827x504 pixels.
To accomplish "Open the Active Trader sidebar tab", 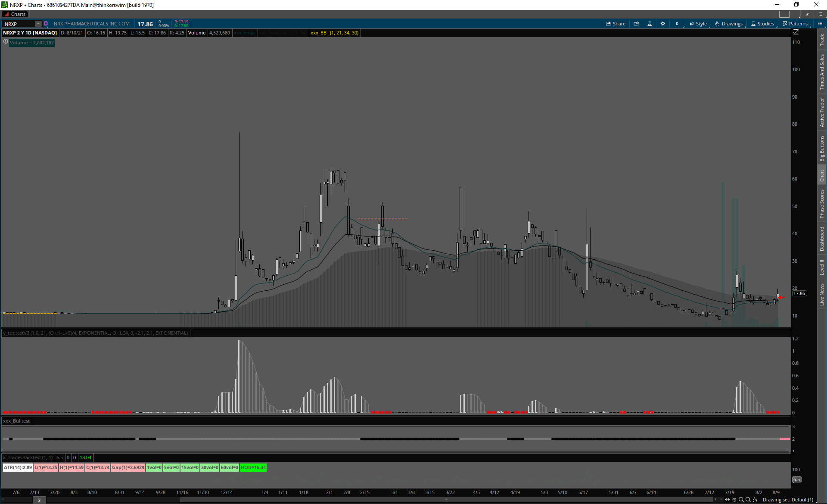I will click(x=822, y=112).
